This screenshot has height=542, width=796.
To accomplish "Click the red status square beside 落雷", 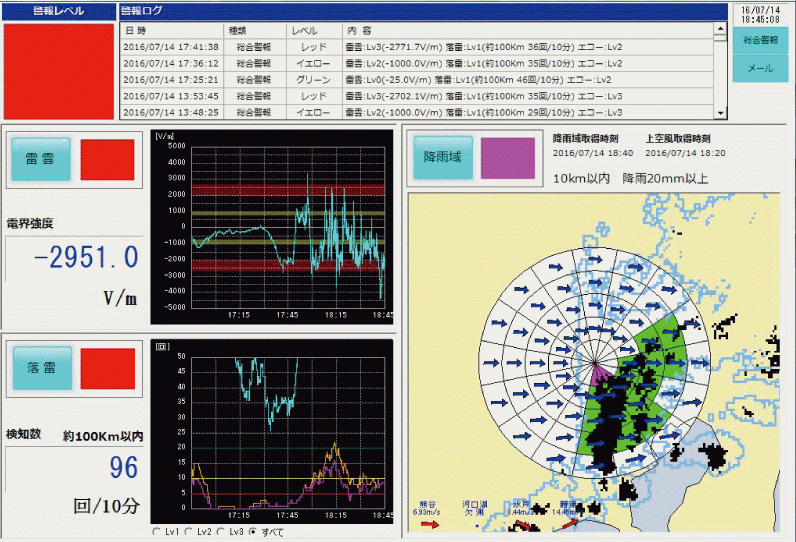I will [x=108, y=368].
